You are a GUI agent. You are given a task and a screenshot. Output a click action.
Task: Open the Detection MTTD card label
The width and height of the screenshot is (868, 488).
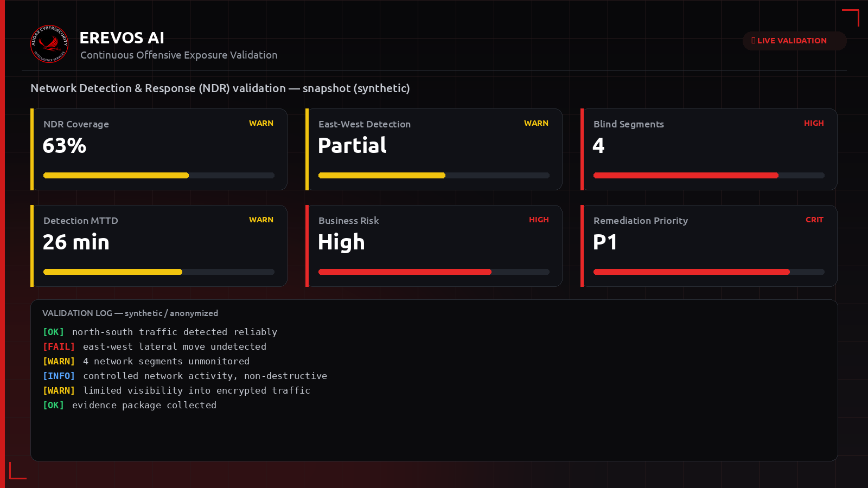81,221
